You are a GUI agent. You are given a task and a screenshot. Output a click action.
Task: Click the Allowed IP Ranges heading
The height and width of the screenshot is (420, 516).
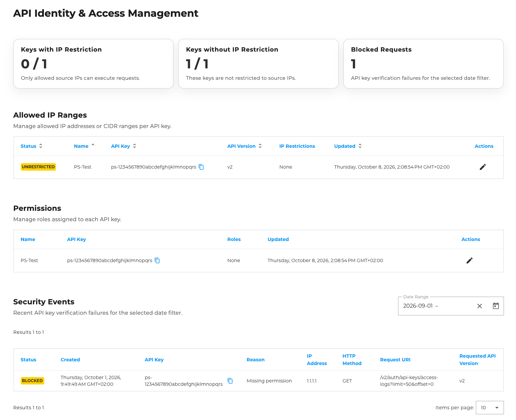click(50, 115)
